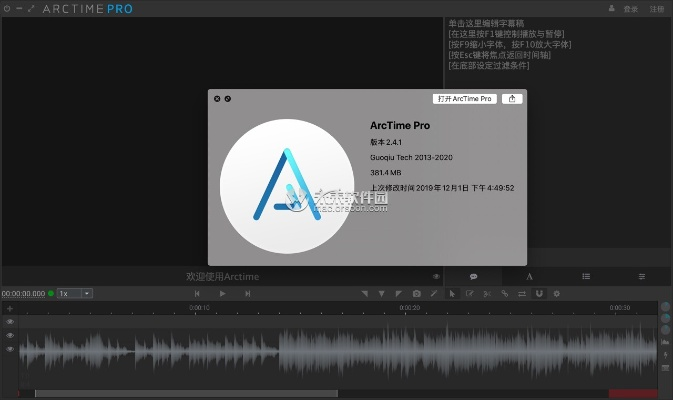The image size is (673, 400).
Task: Click 打开 ArcTime Pro button
Action: (464, 99)
